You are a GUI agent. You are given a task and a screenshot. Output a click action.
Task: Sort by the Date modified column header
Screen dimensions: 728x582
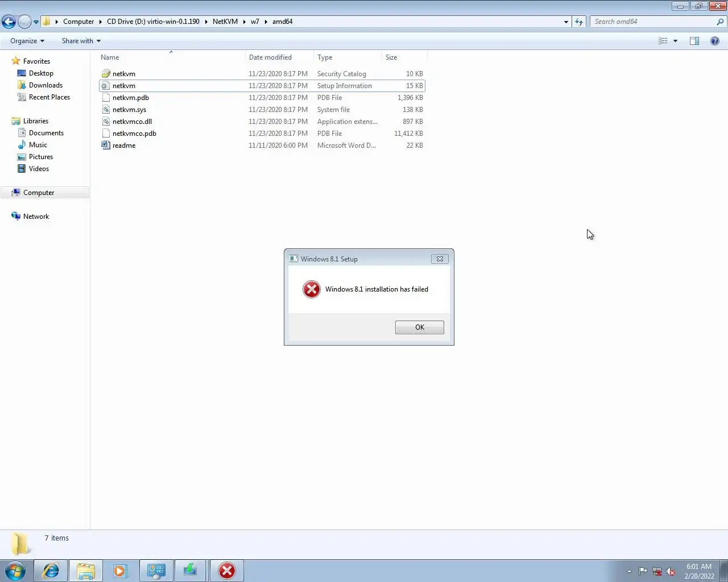coord(279,57)
